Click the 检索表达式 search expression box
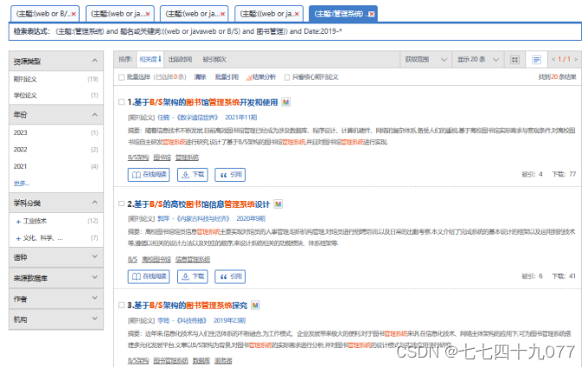This screenshot has width=588, height=368. click(x=295, y=31)
